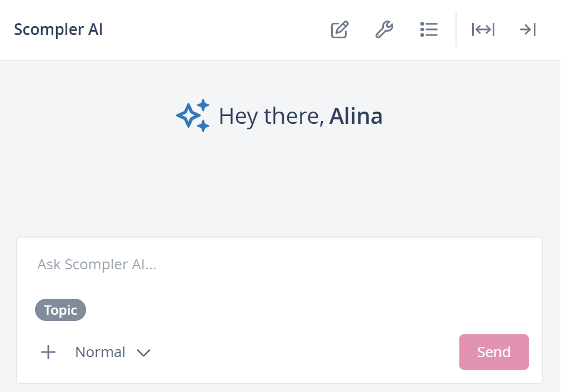
Task: Click the blank space between Normal and Send
Action: coord(305,352)
